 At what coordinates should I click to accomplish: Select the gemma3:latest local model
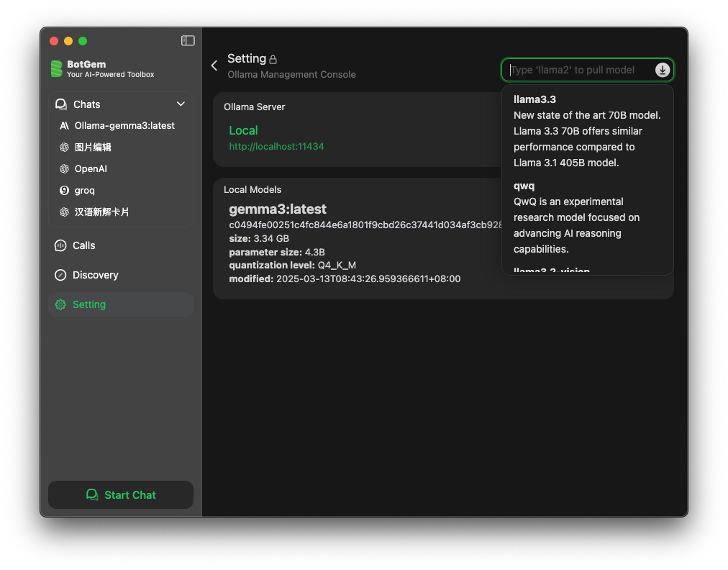pyautogui.click(x=278, y=209)
